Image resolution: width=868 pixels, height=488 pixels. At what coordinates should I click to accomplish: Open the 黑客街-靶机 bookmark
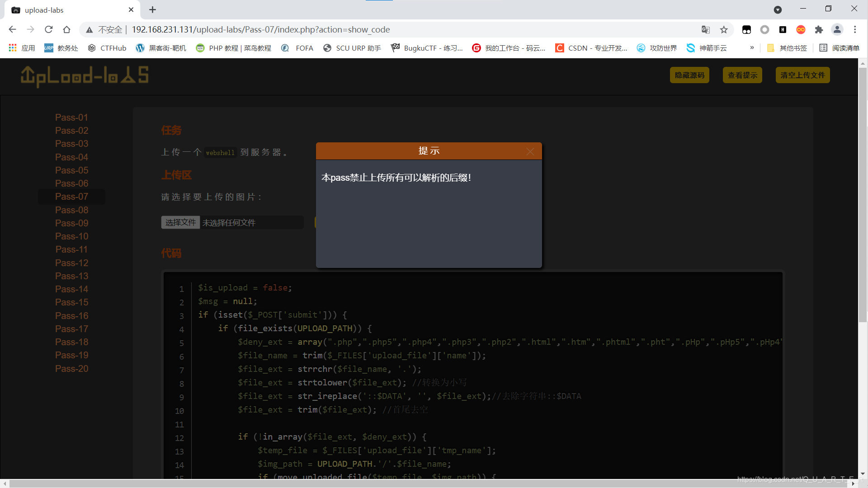coord(161,48)
